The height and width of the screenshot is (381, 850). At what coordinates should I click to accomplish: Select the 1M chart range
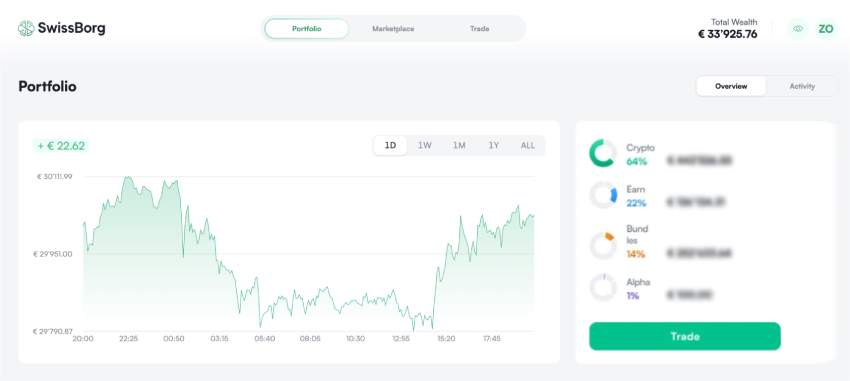click(x=459, y=145)
